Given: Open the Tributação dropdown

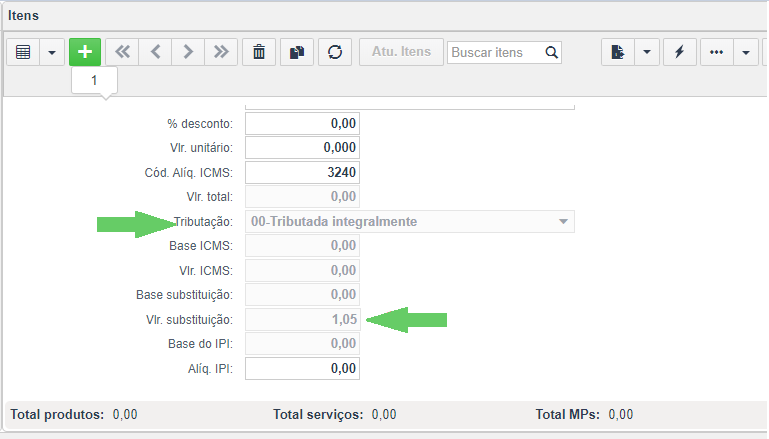Looking at the screenshot, I should [x=410, y=222].
